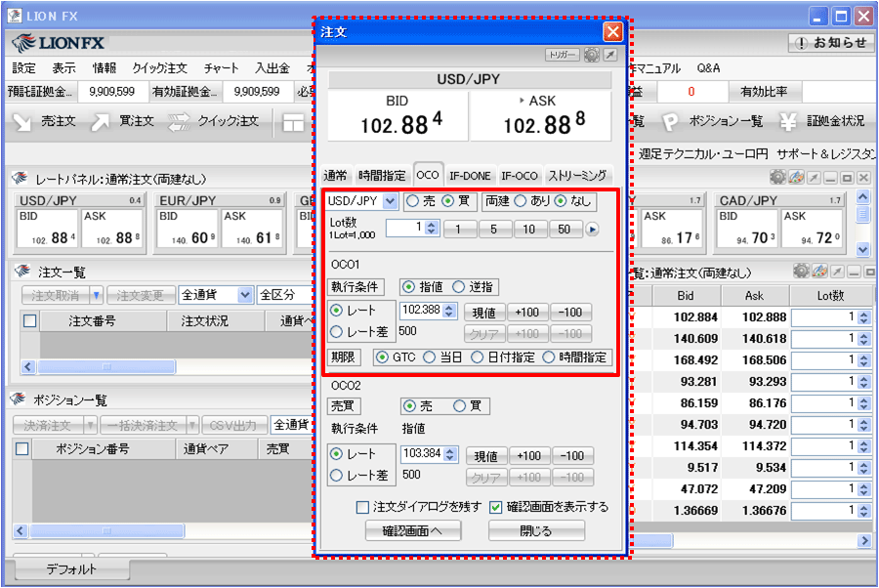Switch to the IF-DONE tab
This screenshot has width=879, height=588.
click(x=470, y=176)
